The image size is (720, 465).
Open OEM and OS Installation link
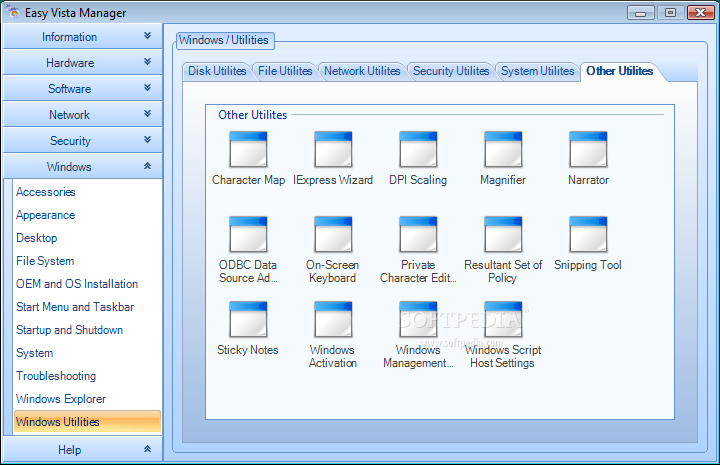77,284
